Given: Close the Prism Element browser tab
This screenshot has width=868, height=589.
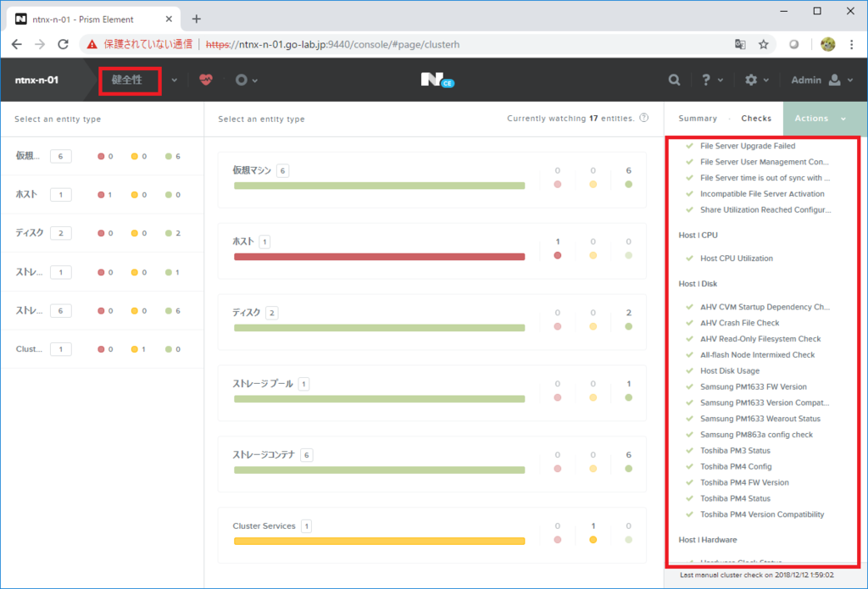Looking at the screenshot, I should pos(170,19).
